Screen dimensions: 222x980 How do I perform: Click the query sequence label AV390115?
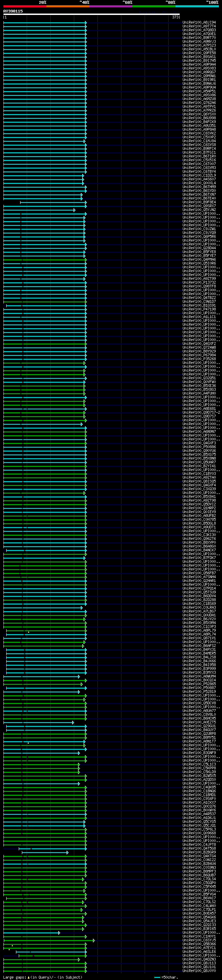13,11
